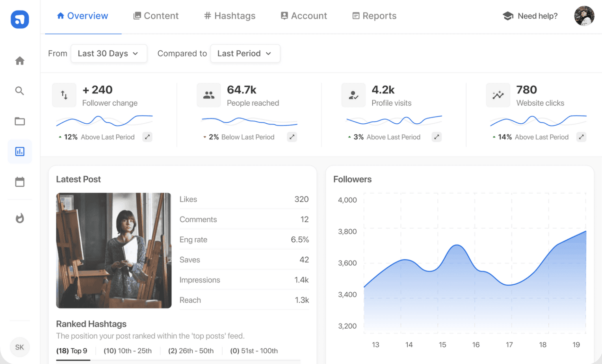Click the Need help? link
Screen dimensions: 602x364
click(x=530, y=16)
